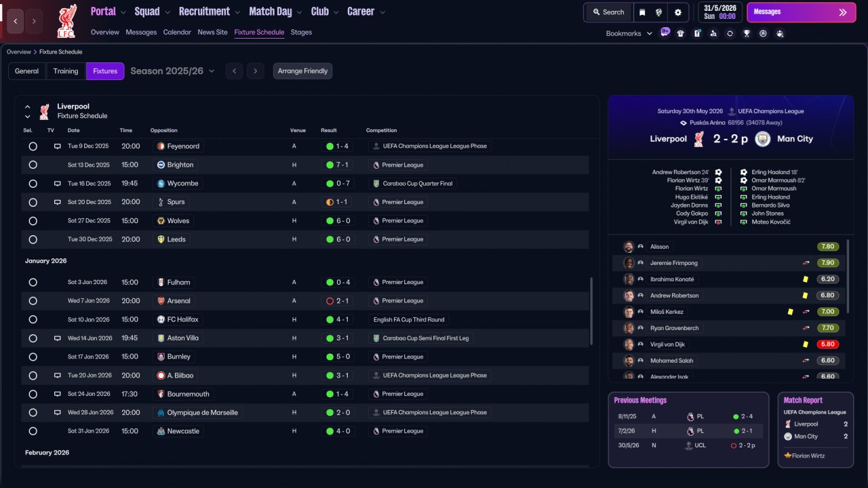Screen dimensions: 868x488
Task: Open the Match Day dropdown menu
Action: 275,12
